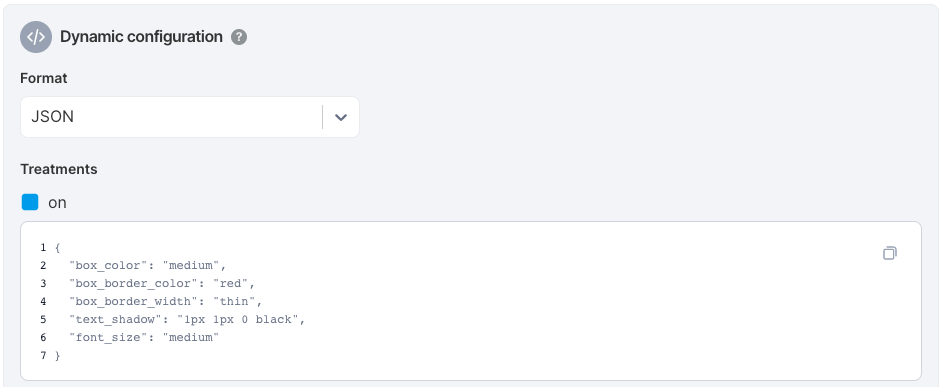Click the code brackets Dynamic configuration icon
Viewport: 943px width, 387px height.
[x=36, y=37]
